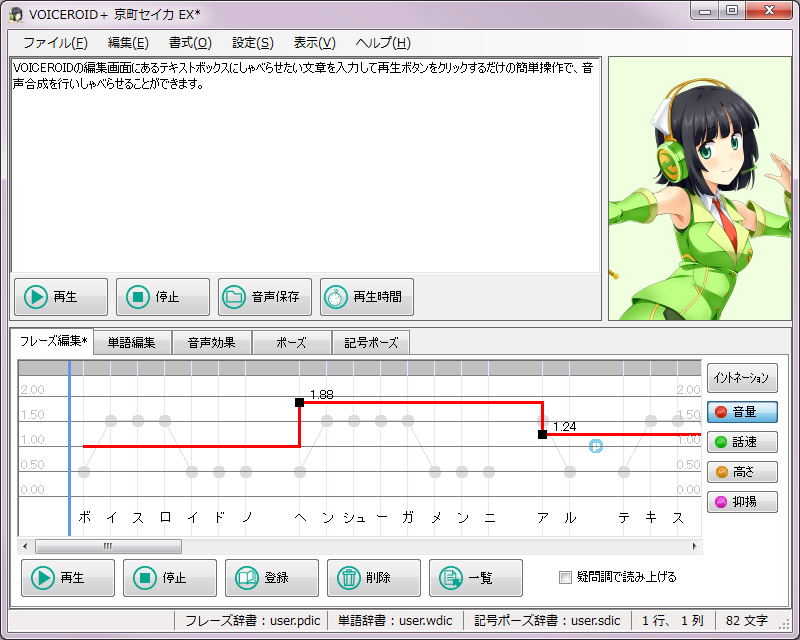Enable 疑問調で読み上げる checkbox
Viewport: 800px width, 640px height.
tap(566, 577)
